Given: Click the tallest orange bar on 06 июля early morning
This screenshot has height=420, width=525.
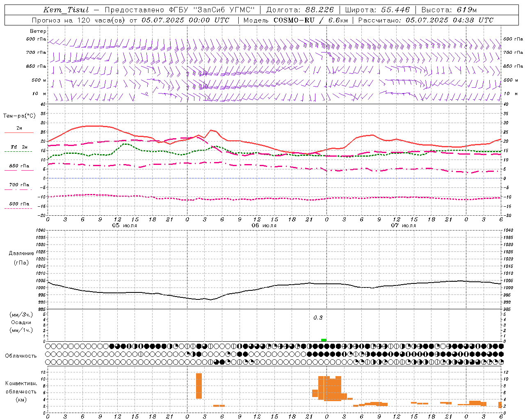Looking at the screenshot, I should click(x=199, y=386).
